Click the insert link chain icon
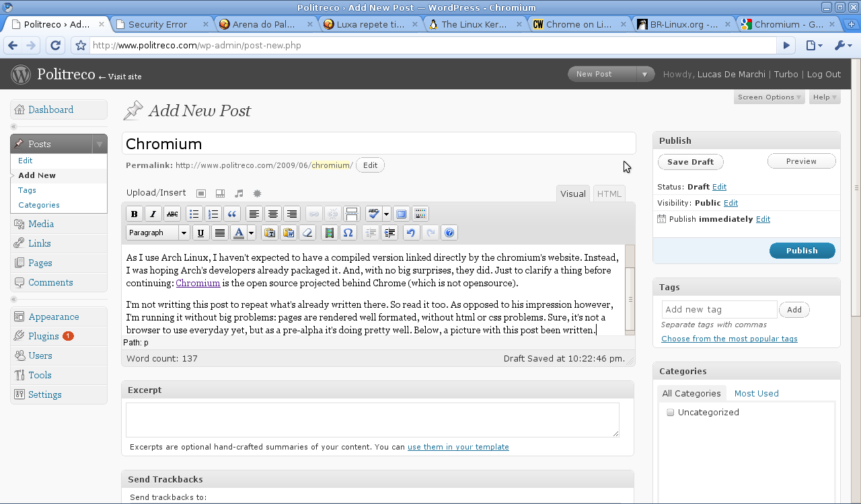The width and height of the screenshot is (861, 504). point(313,214)
